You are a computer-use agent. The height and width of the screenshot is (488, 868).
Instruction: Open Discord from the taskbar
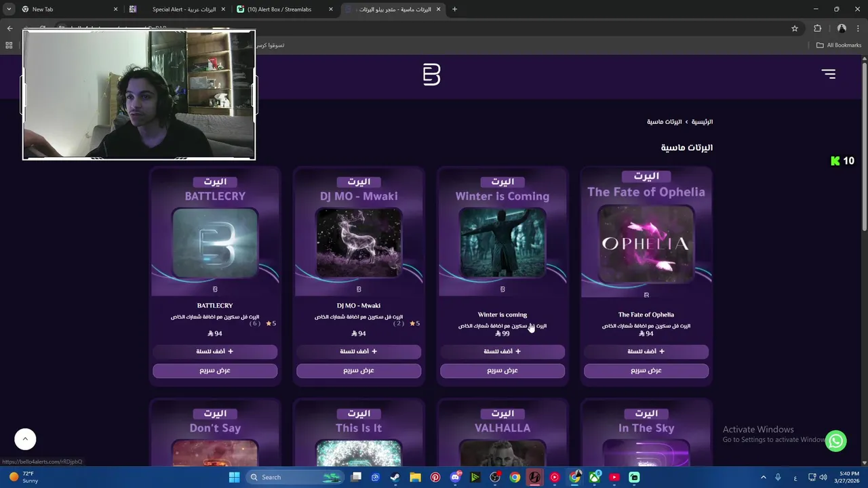(x=456, y=477)
